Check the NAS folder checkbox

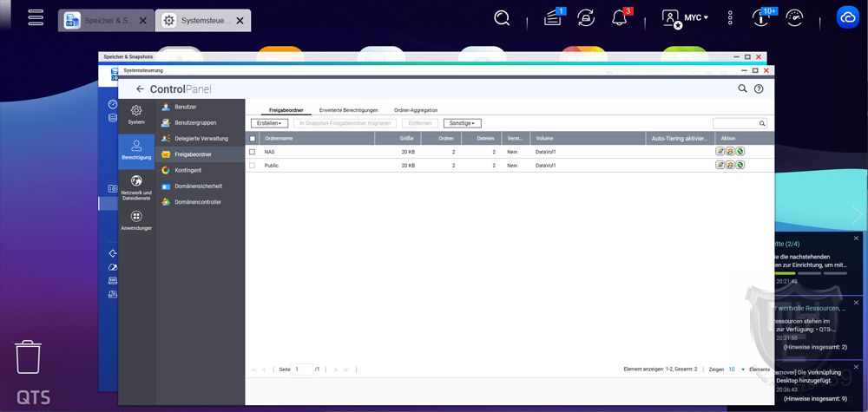[253, 152]
